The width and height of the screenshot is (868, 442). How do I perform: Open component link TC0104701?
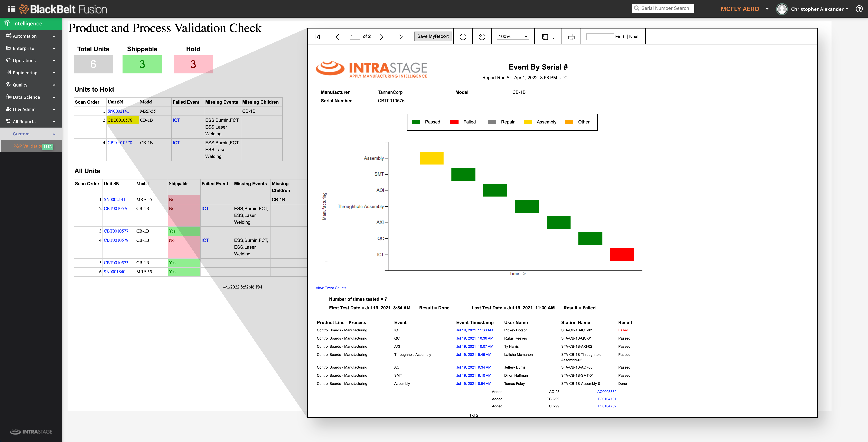coord(606,399)
